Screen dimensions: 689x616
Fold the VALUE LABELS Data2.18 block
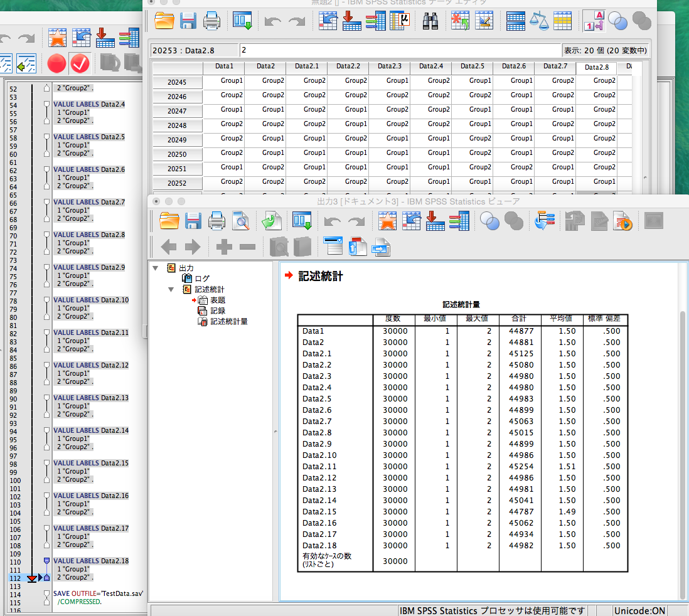[x=46, y=561]
